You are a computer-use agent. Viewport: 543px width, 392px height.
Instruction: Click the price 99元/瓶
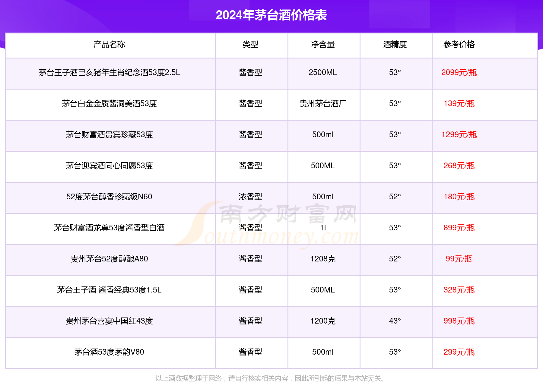[459, 259]
